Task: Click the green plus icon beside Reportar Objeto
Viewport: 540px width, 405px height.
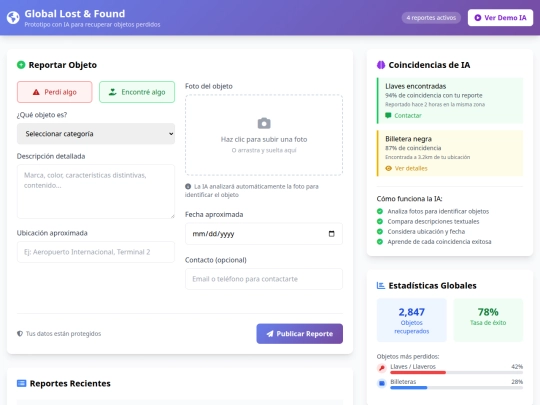Action: (x=21, y=65)
